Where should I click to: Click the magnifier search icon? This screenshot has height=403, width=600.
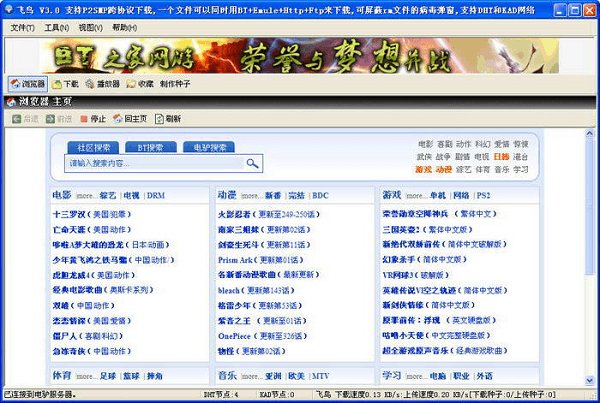pyautogui.click(x=252, y=163)
